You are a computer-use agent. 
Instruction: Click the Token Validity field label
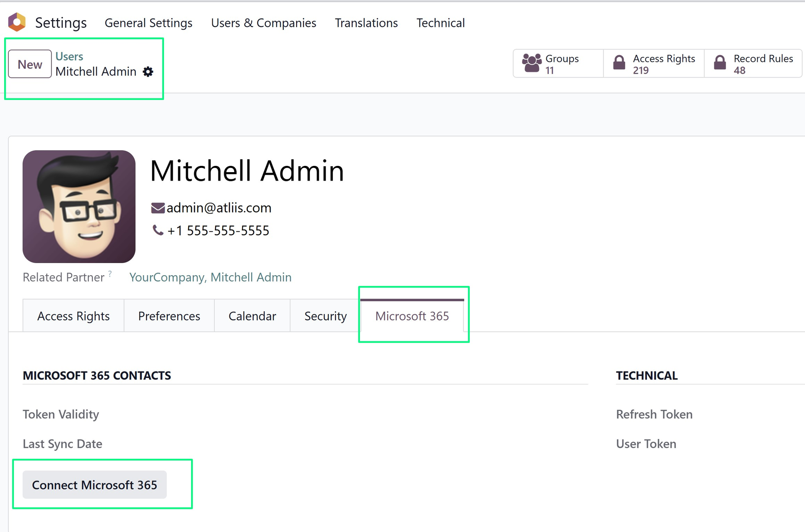tap(61, 414)
